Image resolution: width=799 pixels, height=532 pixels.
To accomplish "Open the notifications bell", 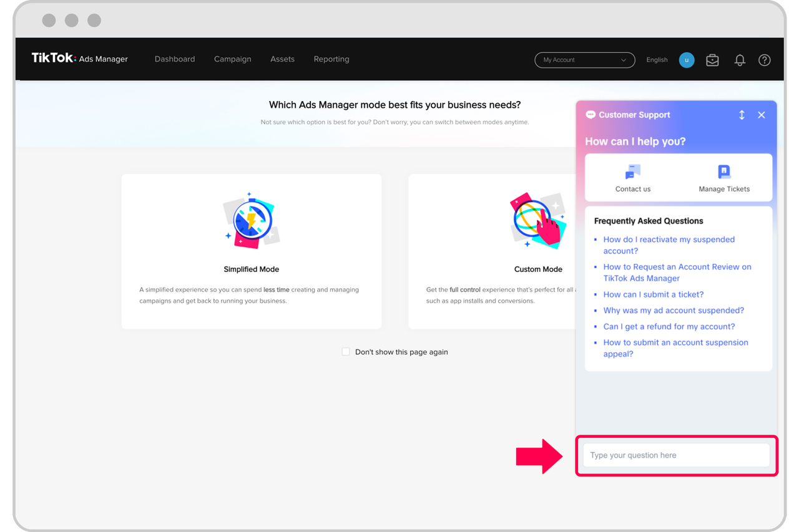I will tap(740, 60).
